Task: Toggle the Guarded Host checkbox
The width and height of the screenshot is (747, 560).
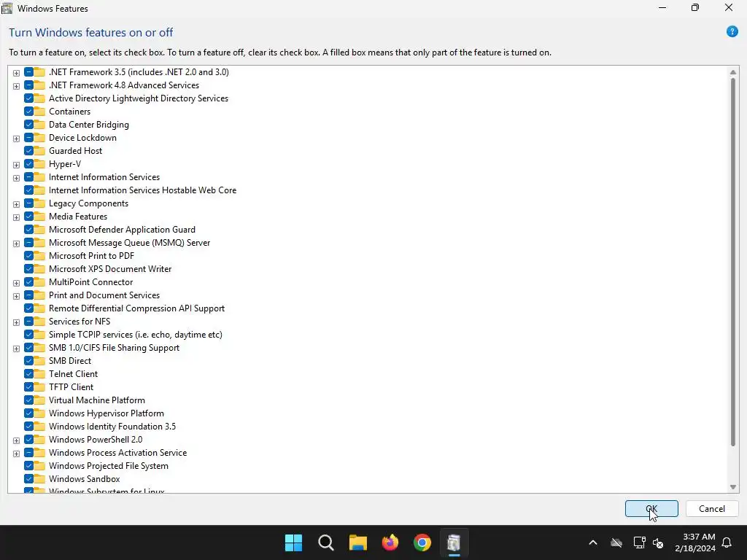Action: point(28,151)
